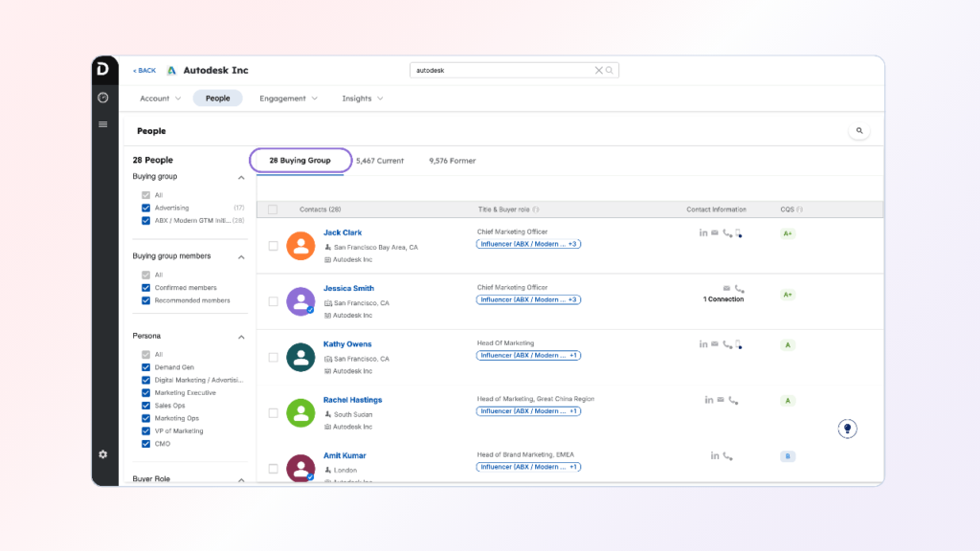Uncheck the Demand Gen persona

pyautogui.click(x=145, y=367)
